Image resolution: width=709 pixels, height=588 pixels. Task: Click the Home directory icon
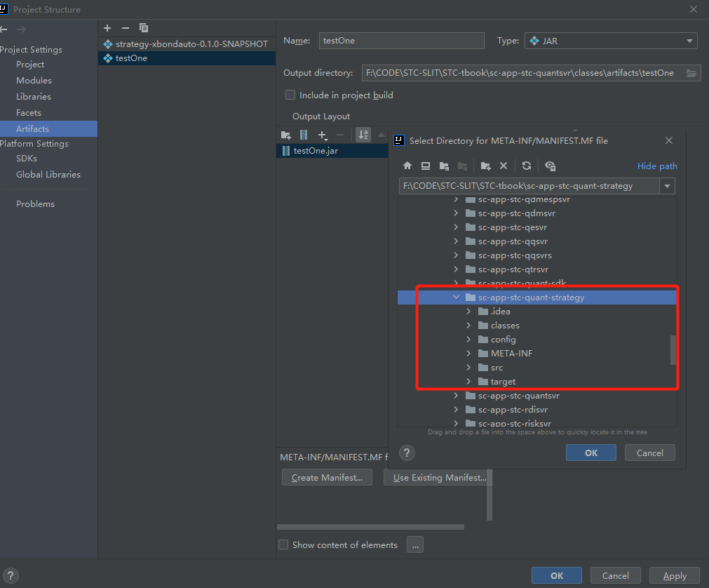[407, 166]
